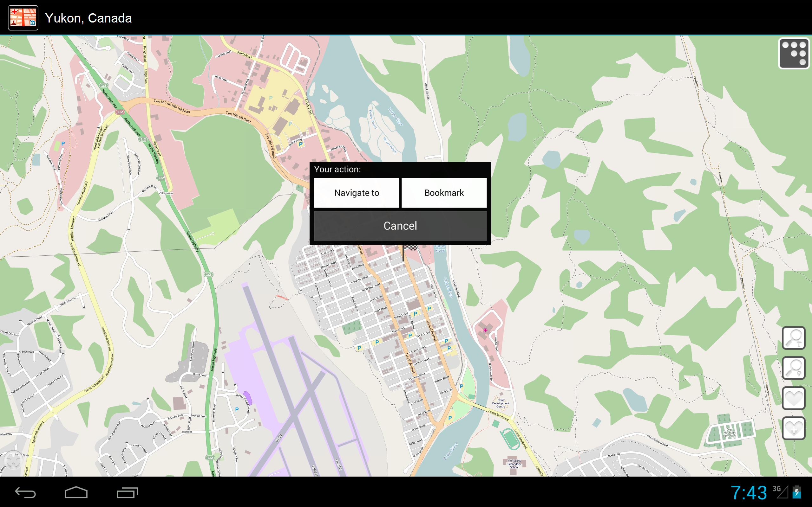Viewport: 812px width, 507px height.
Task: Open the recent apps button
Action: point(127,492)
